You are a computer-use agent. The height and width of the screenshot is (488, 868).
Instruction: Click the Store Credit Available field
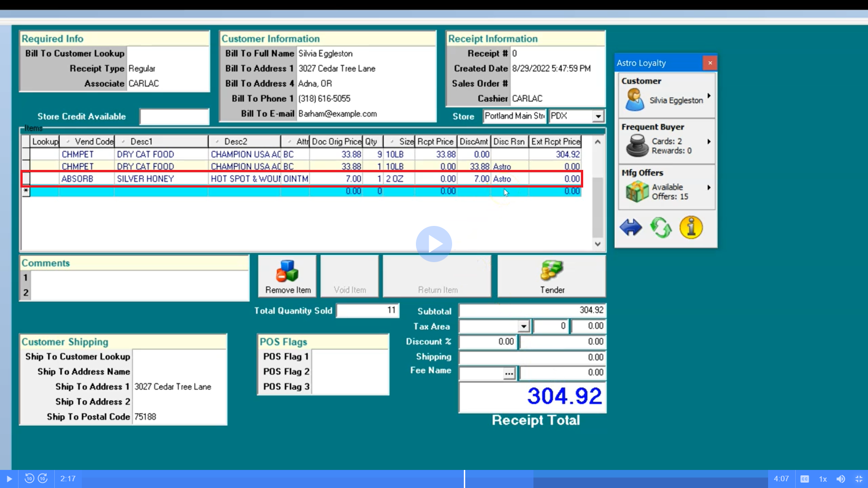click(174, 117)
